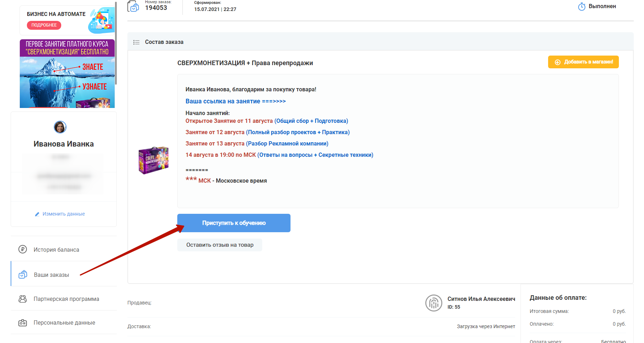This screenshot has height=343, width=644.
Task: Open Партнерская программа menu item
Action: click(x=64, y=299)
